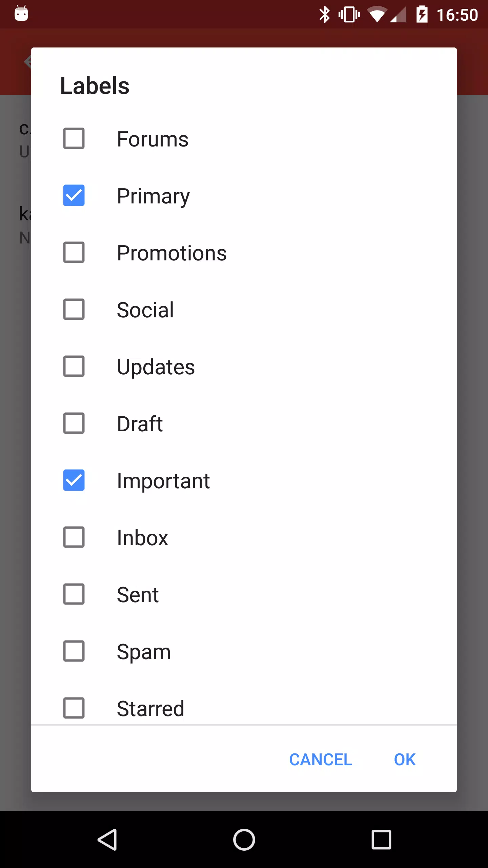
Task: Tap the Android home circle button
Action: 244,840
